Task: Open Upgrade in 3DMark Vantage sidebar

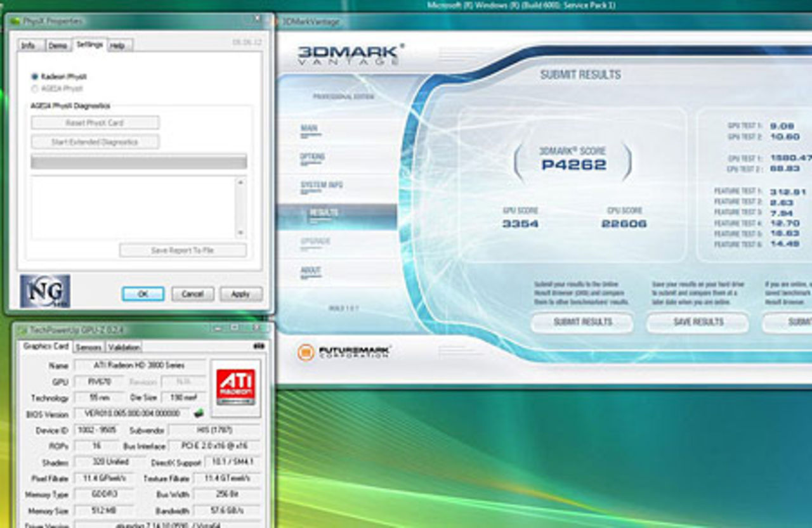Action: click(315, 241)
